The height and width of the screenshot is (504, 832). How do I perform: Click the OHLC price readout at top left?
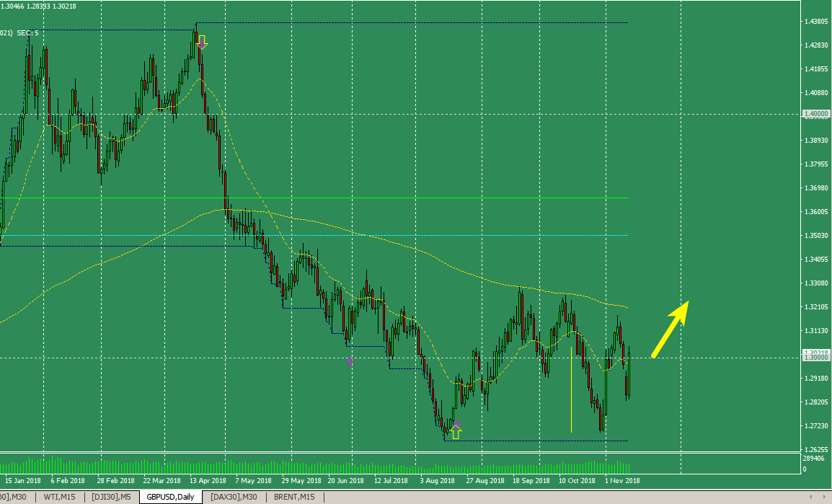pyautogui.click(x=38, y=6)
